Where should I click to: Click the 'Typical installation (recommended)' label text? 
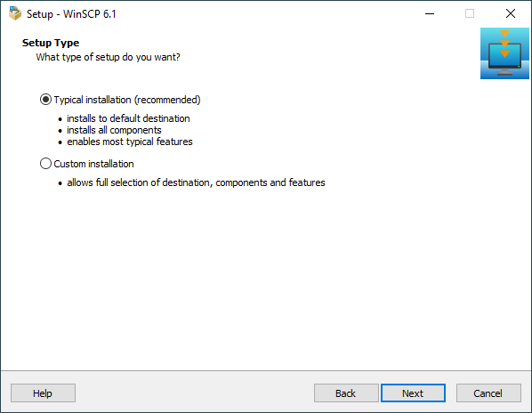click(x=127, y=100)
